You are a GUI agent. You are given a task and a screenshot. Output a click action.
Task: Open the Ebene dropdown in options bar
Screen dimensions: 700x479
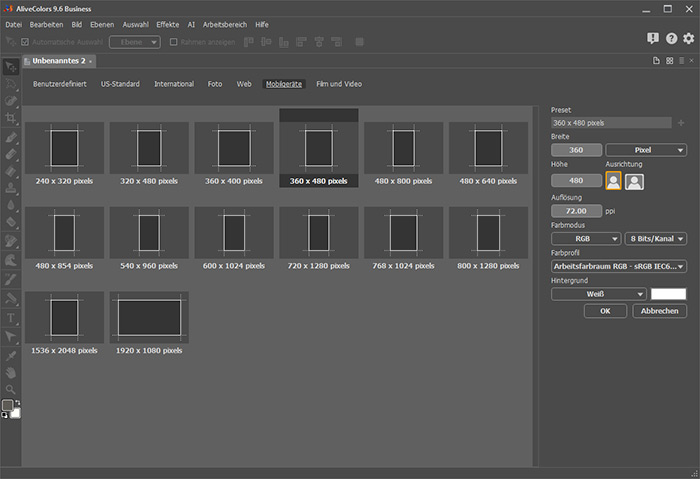pyautogui.click(x=135, y=42)
